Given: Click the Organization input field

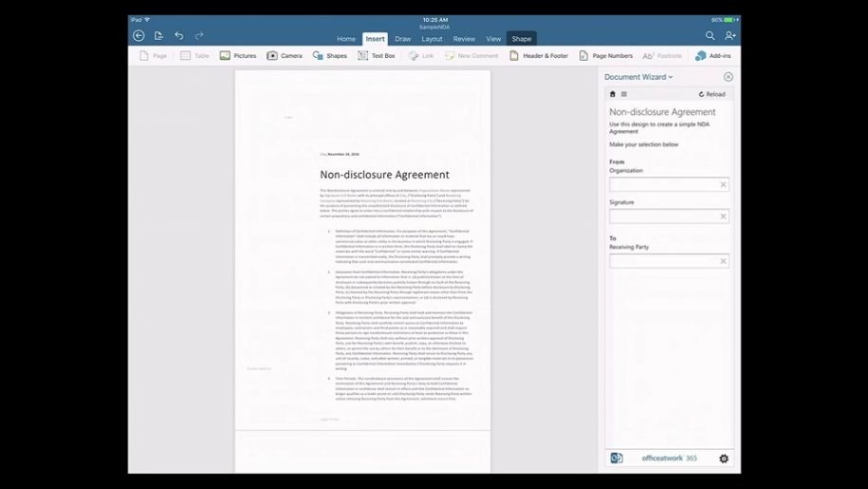Looking at the screenshot, I should 670,184.
